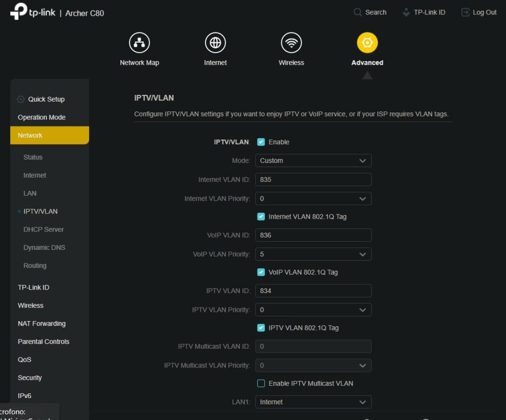Screen dimensions: 506x420
Task: Open the Mode dropdown set to Custom
Action: (x=313, y=161)
